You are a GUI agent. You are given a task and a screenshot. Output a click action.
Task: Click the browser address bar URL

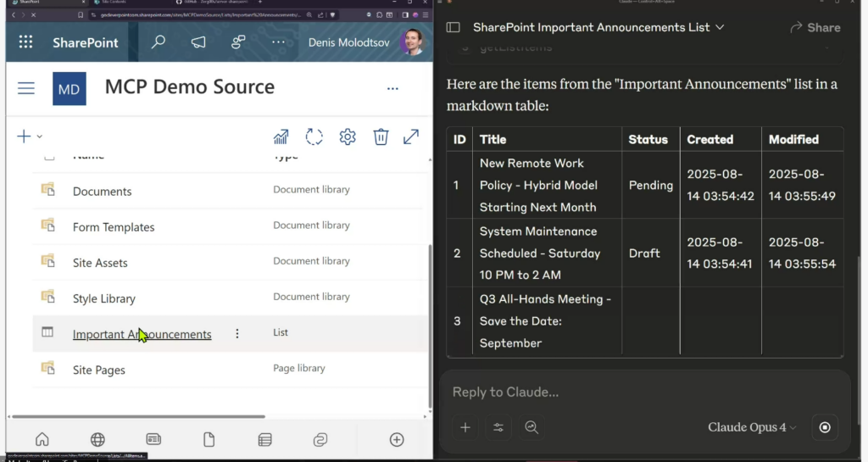point(200,15)
